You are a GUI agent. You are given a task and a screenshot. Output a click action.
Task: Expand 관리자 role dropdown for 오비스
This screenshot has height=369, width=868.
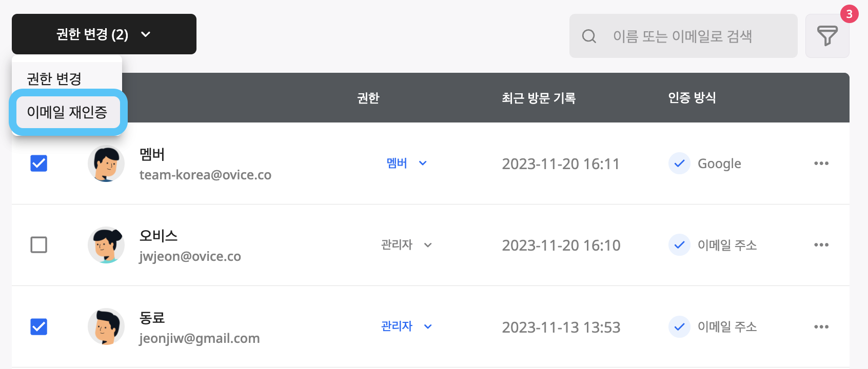406,245
